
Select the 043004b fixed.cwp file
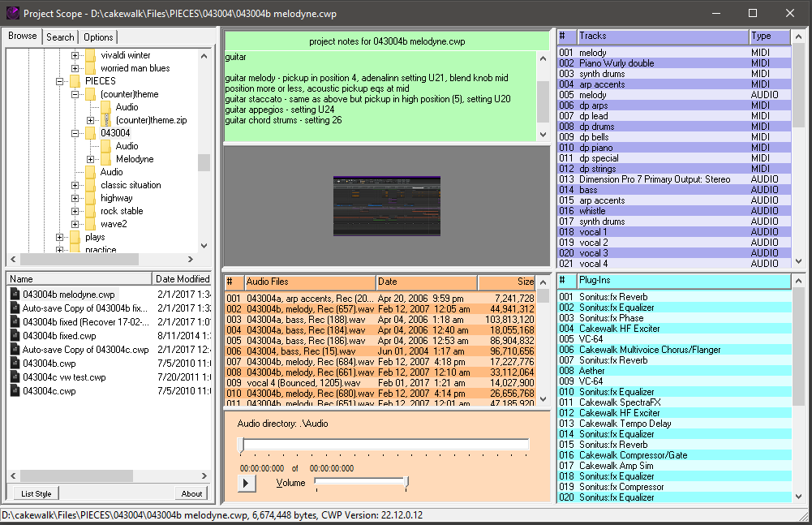click(59, 336)
